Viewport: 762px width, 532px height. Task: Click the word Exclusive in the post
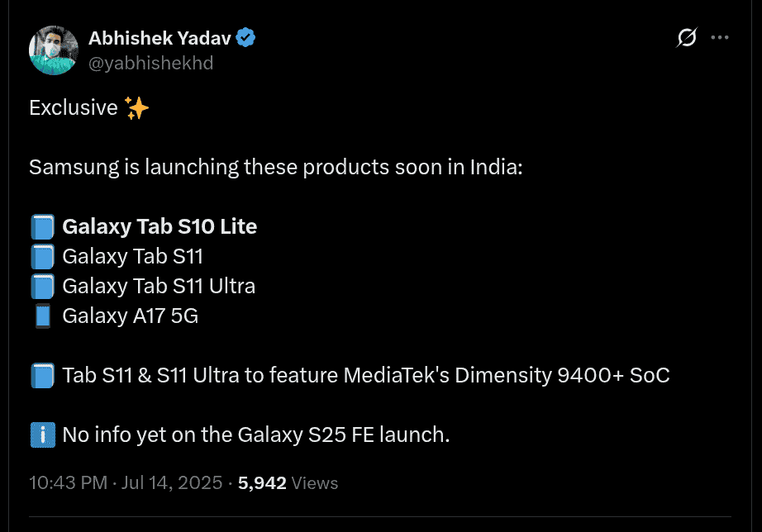click(x=74, y=108)
